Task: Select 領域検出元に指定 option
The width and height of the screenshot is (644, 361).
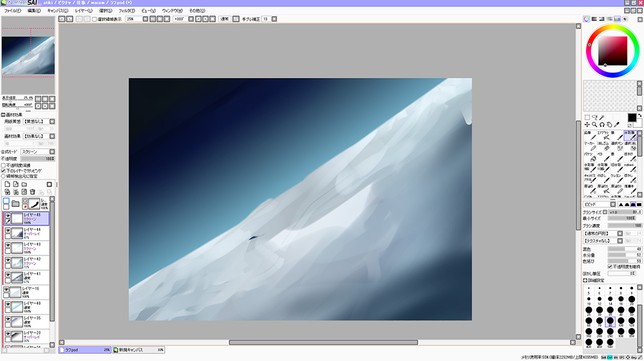Action: coord(3,176)
